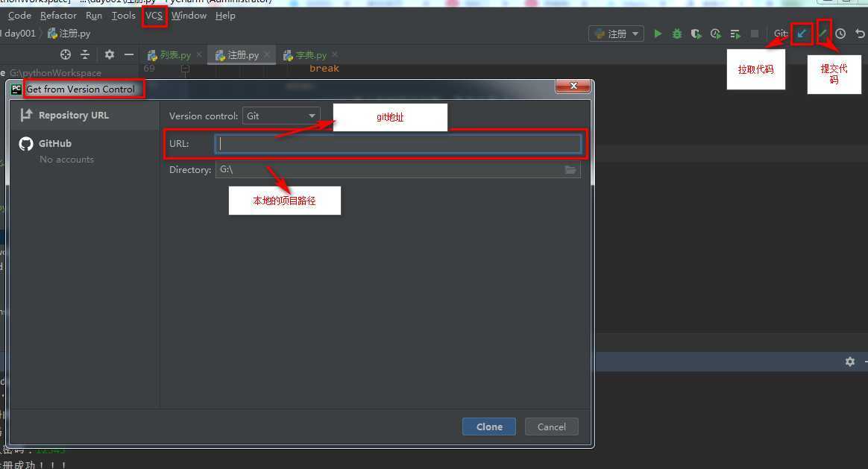868x469 pixels.
Task: Click day001 in the breadcrumb
Action: pyautogui.click(x=20, y=34)
